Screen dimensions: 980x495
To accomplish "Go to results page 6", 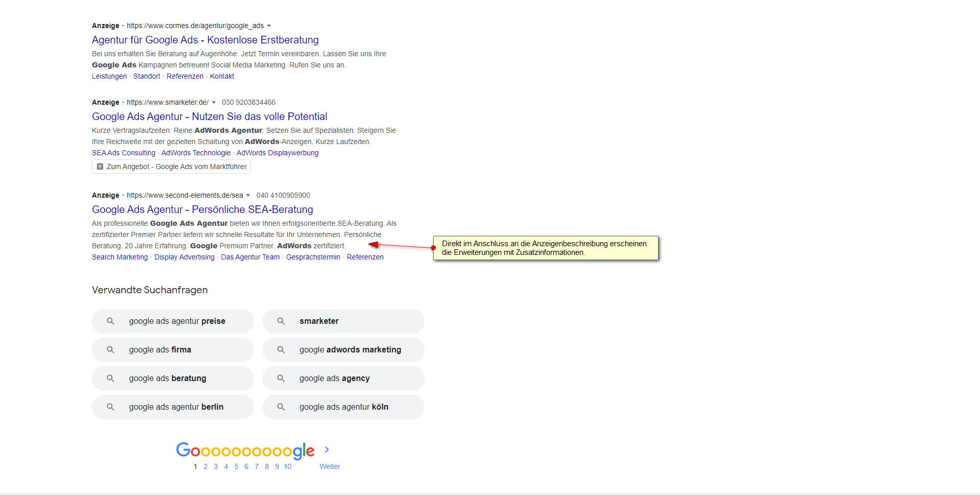I will coord(246,466).
